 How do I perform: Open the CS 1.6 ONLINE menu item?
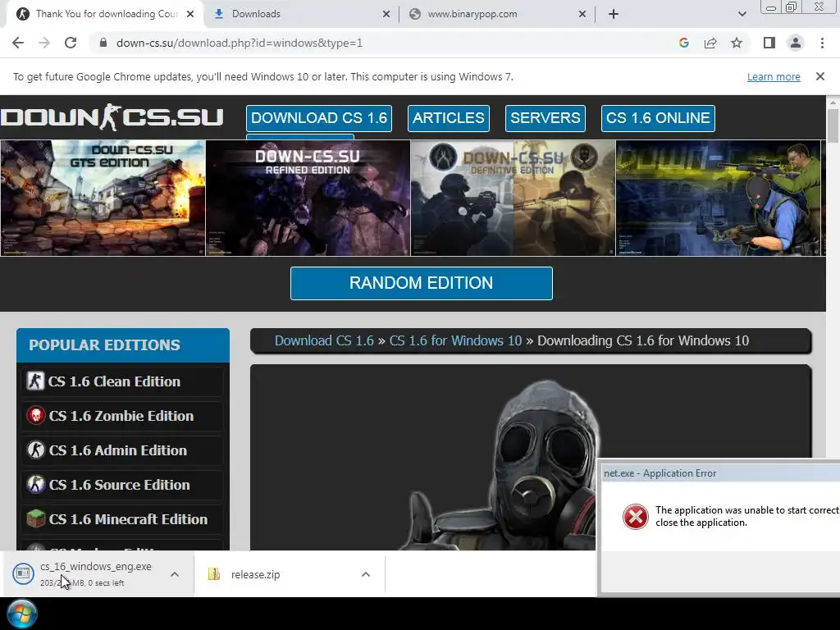pos(658,118)
